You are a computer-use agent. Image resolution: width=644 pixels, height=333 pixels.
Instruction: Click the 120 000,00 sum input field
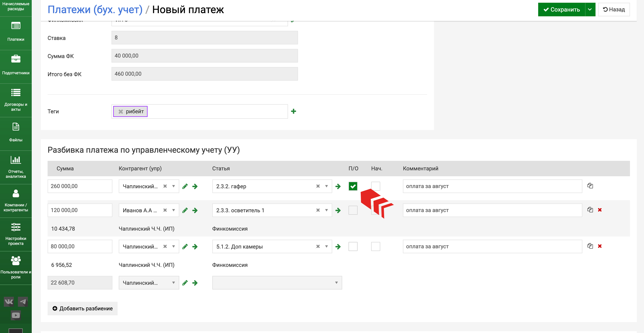coord(80,210)
